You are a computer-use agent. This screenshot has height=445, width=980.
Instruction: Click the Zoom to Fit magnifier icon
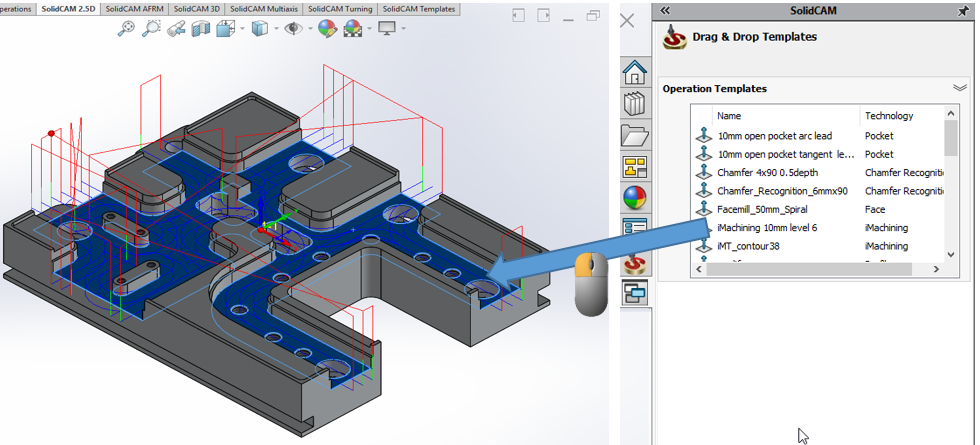pos(126,28)
